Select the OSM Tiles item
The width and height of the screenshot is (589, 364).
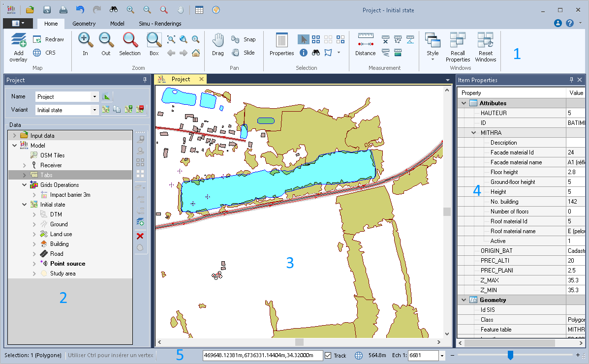[52, 155]
